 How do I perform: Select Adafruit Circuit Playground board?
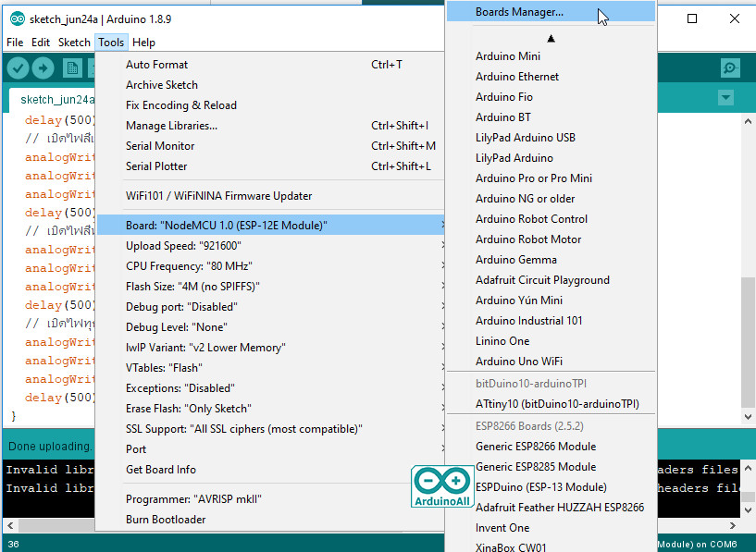pyautogui.click(x=551, y=280)
